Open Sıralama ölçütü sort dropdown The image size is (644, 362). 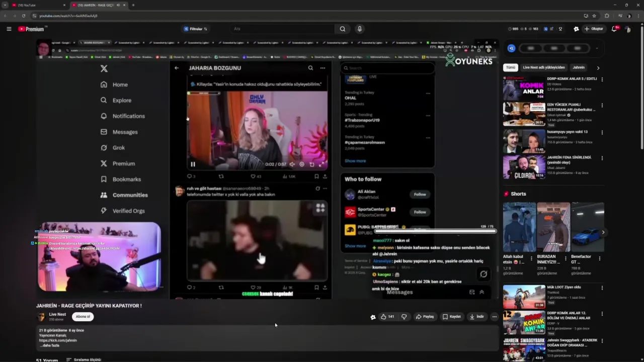(84, 359)
